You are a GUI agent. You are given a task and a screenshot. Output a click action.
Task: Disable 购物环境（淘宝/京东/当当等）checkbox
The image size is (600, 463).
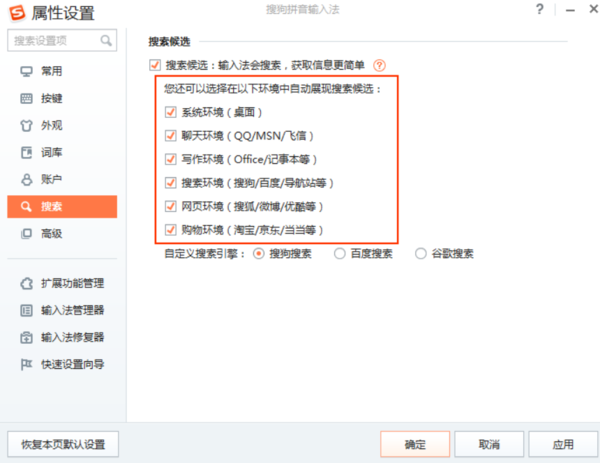point(170,230)
